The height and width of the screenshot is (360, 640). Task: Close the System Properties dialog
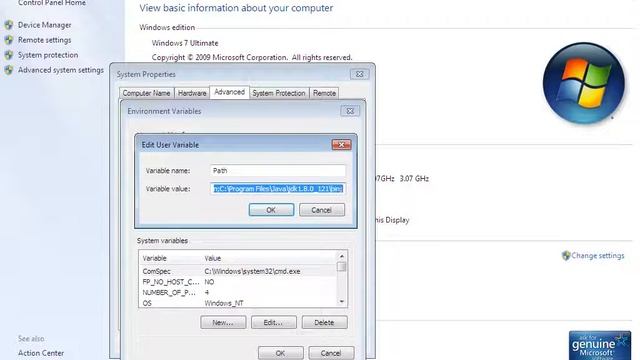tap(359, 74)
